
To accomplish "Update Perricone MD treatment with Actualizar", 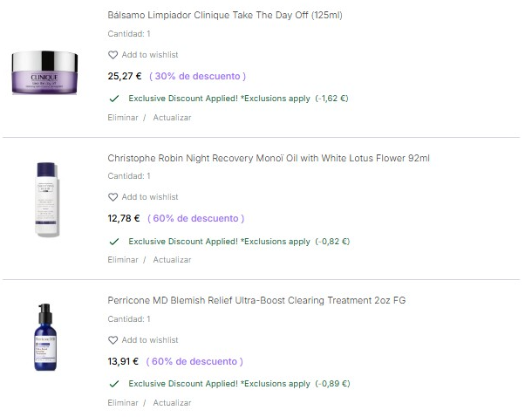I will [x=172, y=403].
